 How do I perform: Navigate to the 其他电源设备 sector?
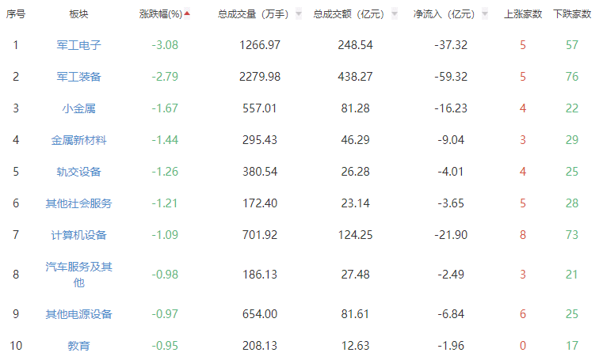[78, 314]
